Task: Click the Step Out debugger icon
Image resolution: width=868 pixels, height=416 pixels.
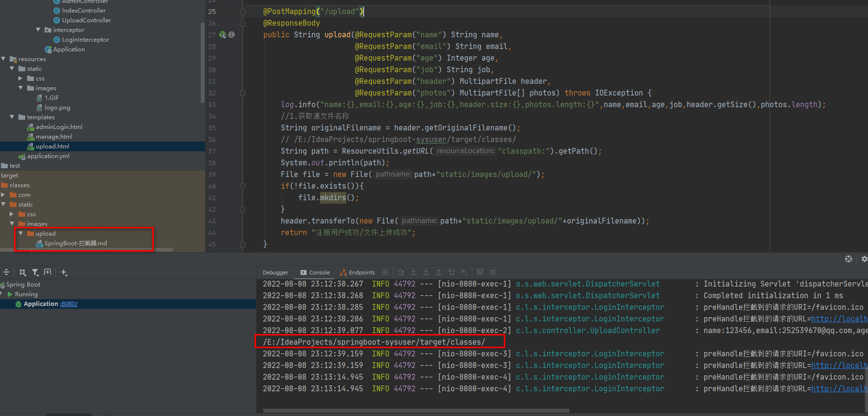Action: tap(439, 272)
